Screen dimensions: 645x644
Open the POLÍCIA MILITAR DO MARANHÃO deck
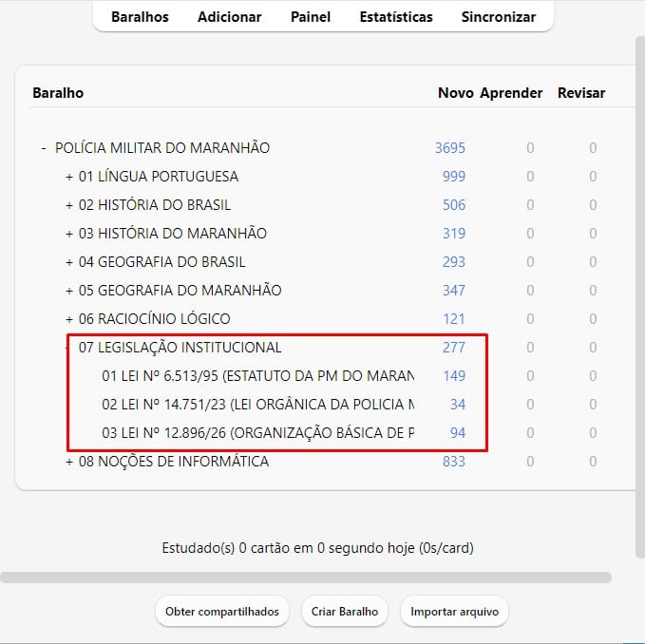click(x=162, y=147)
